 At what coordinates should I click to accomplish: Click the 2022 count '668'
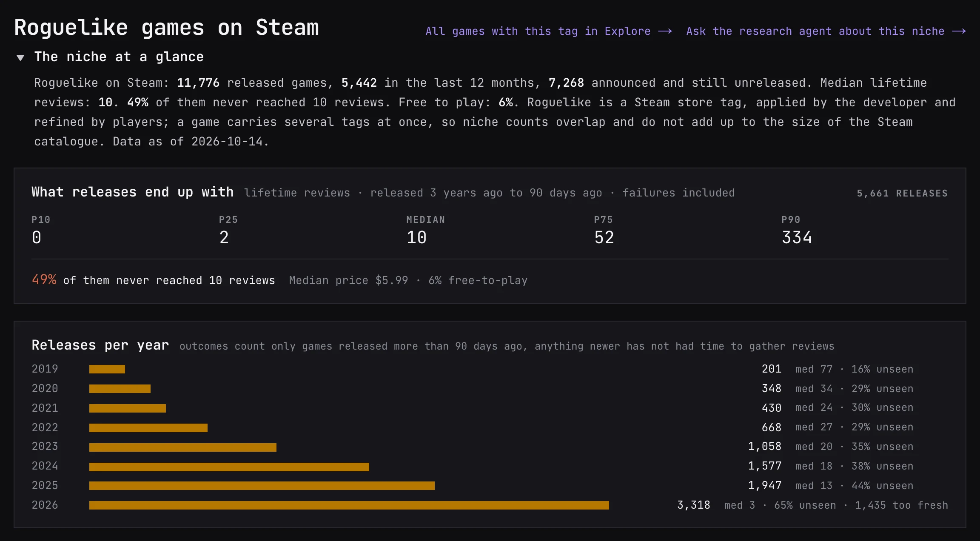tap(772, 427)
